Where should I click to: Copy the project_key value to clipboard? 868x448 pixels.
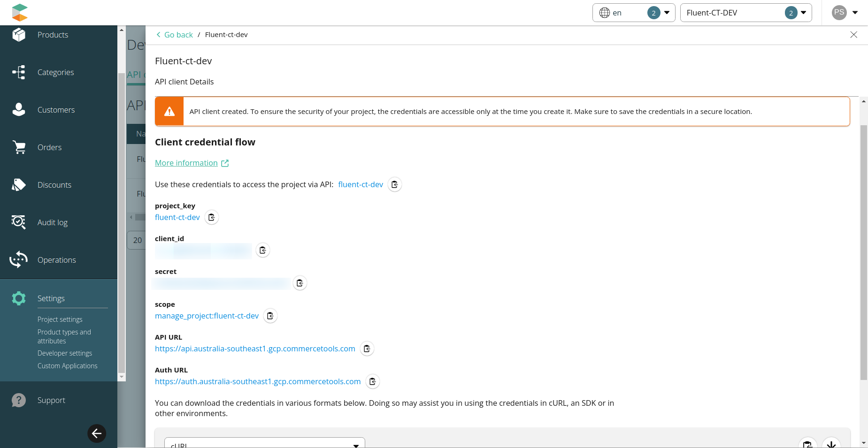[212, 217]
